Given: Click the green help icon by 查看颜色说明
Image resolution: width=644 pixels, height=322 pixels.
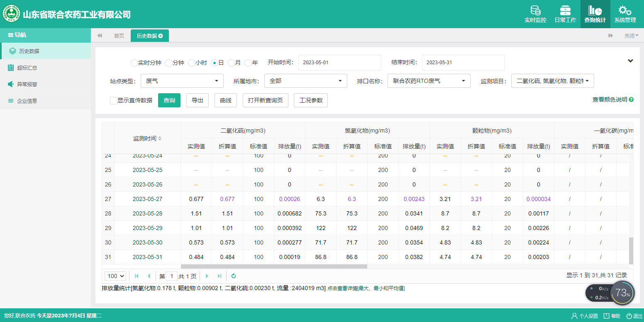Looking at the screenshot, I should click(x=631, y=99).
